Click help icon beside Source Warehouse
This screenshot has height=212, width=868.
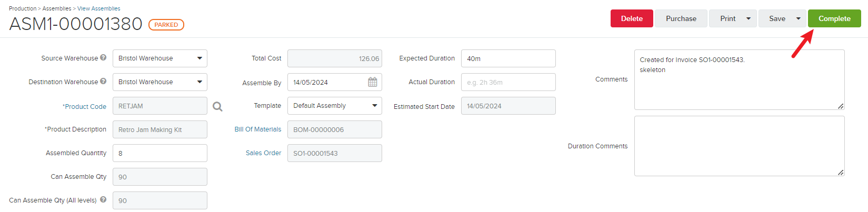103,58
